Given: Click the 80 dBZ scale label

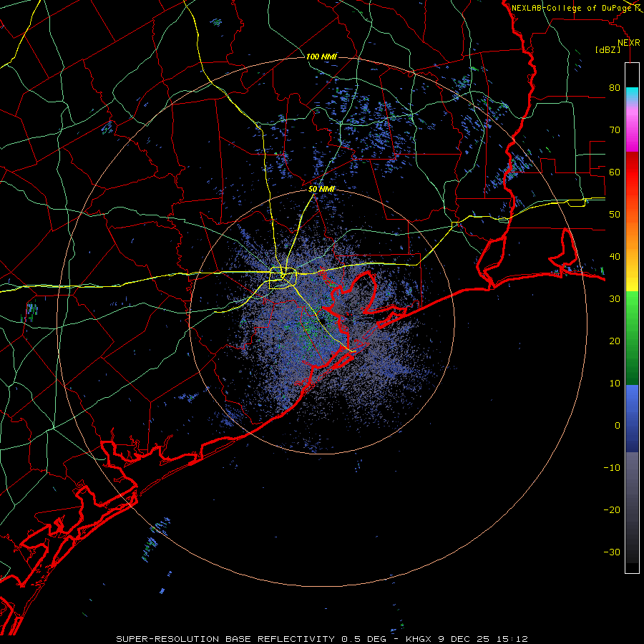Looking at the screenshot, I should 615,88.
